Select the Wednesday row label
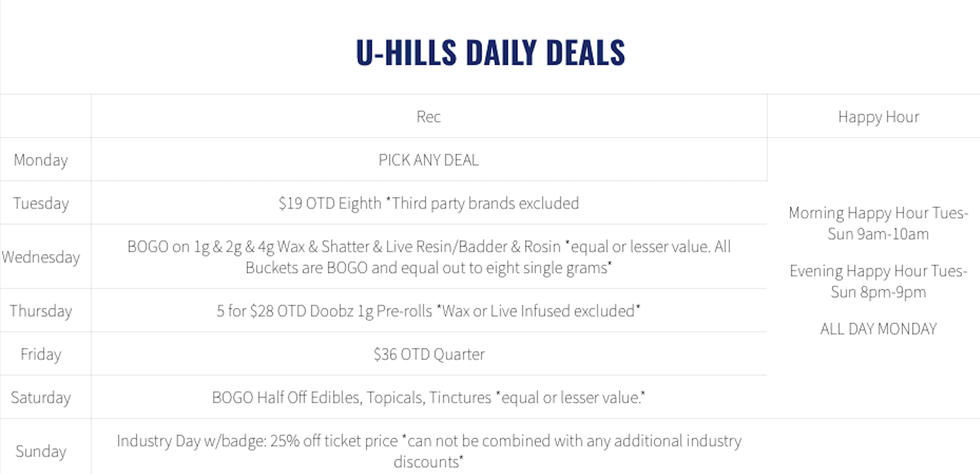Viewport: 980px width, 474px height. [x=41, y=257]
